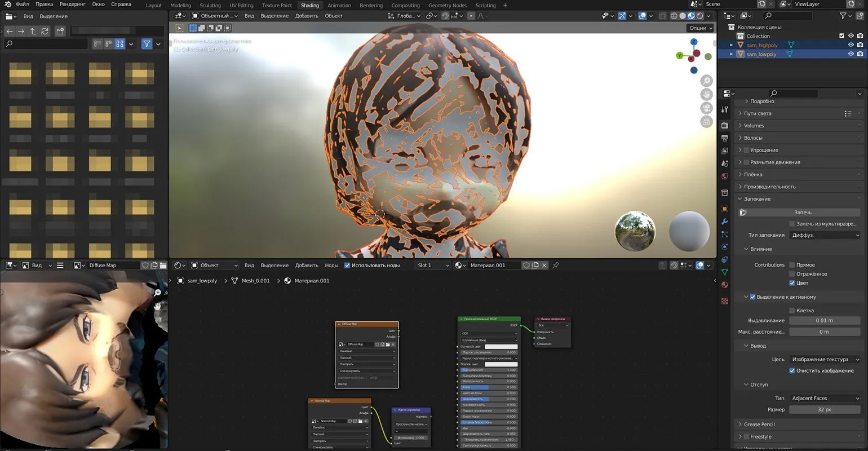Open the Modifiers wrench properties tab
The height and width of the screenshot is (451, 868).
[x=725, y=222]
